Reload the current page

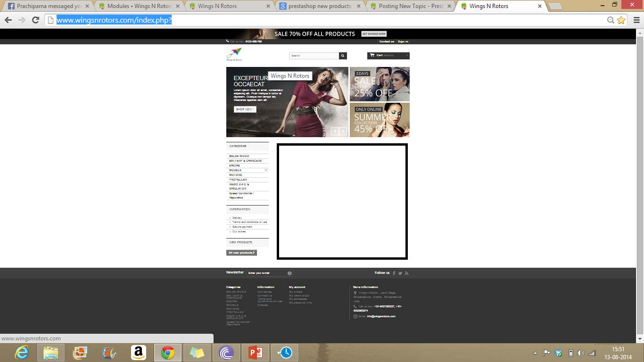click(35, 20)
